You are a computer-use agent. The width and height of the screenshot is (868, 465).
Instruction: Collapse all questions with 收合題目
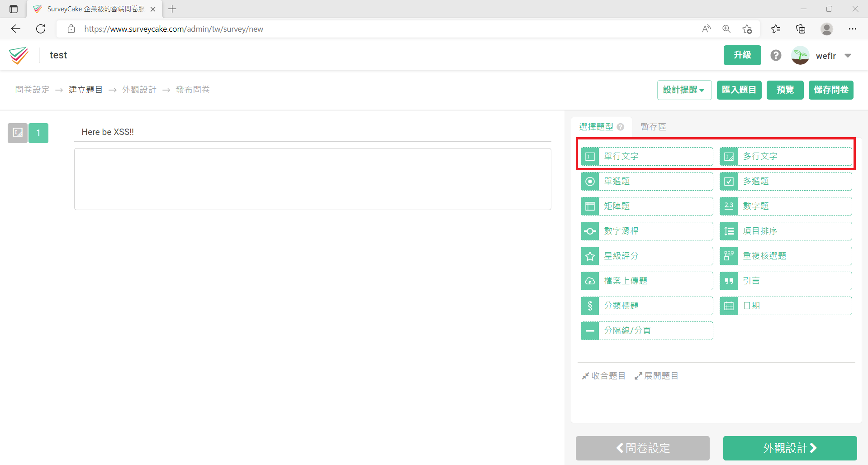[604, 376]
